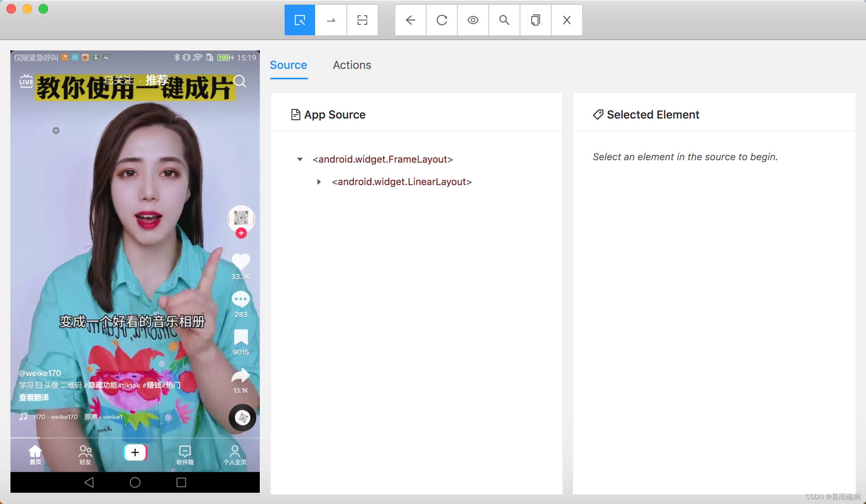Toggle the eye visibility icon in toolbar
The width and height of the screenshot is (866, 504).
473,20
